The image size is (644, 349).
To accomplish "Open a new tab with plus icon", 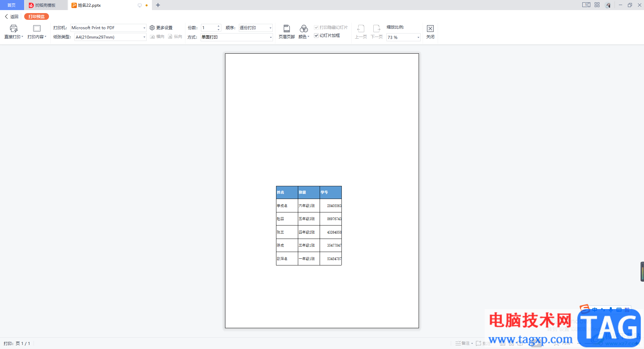I will [158, 5].
